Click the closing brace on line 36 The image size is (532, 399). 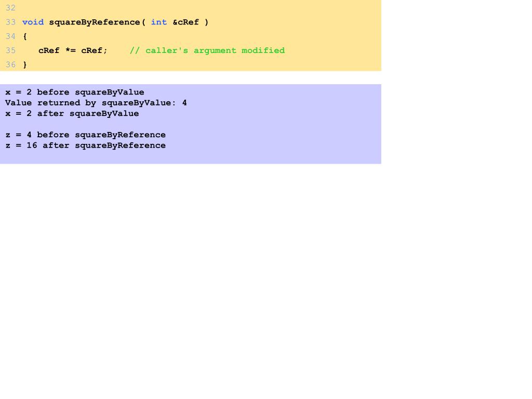click(25, 64)
